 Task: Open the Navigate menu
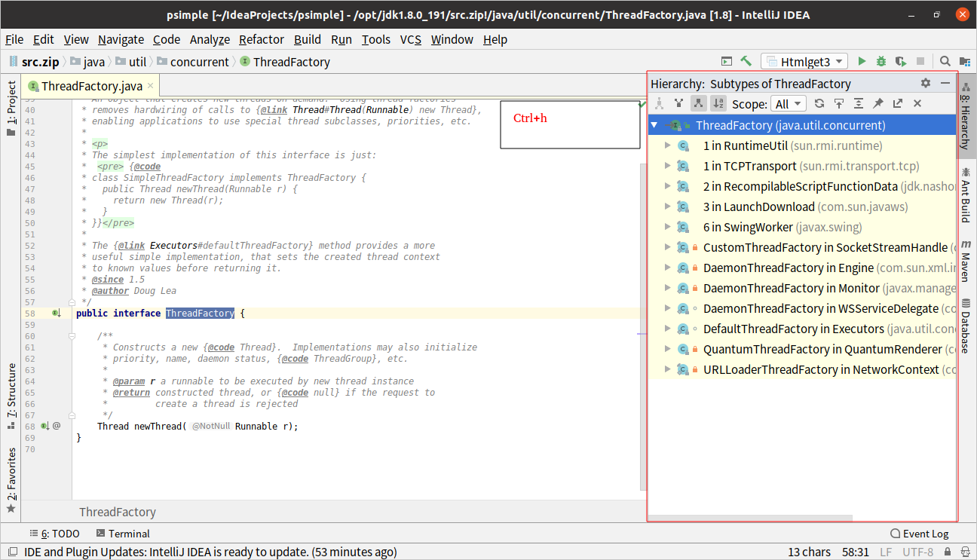point(121,40)
